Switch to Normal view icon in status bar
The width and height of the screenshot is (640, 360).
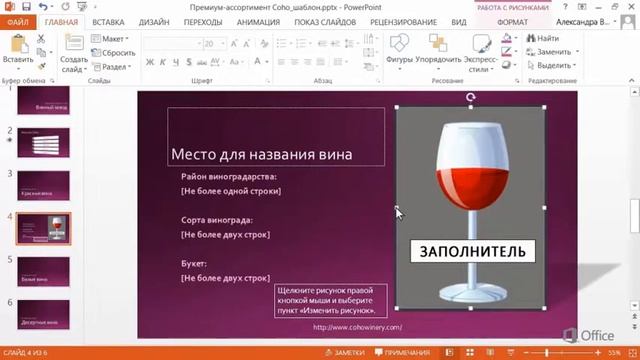[449, 353]
